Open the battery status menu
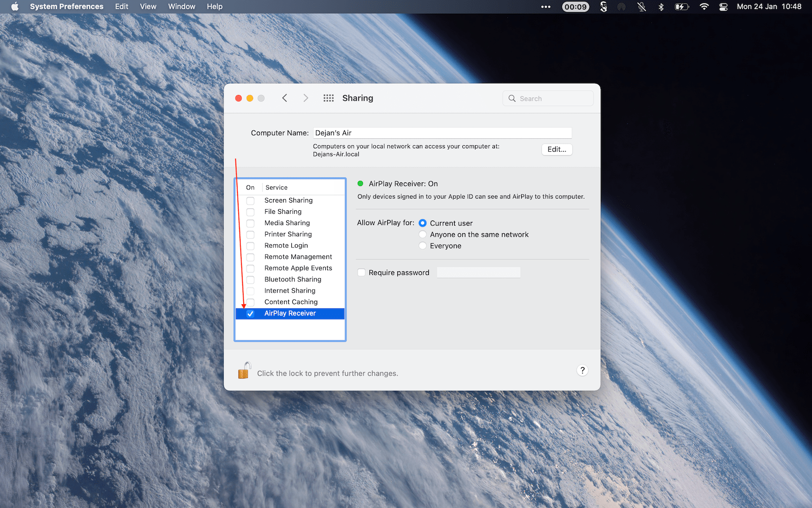Screen dimensions: 812x508 pos(682,7)
